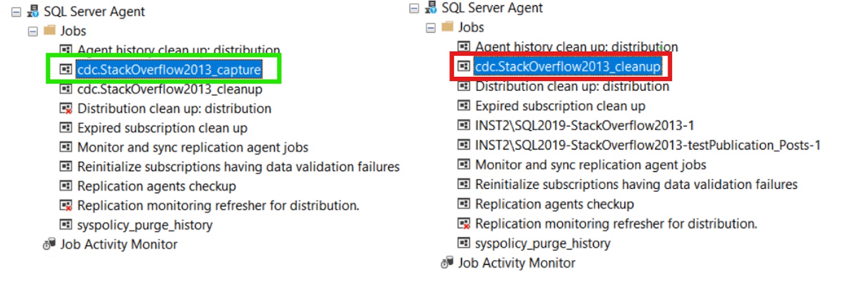Viewport: 868px width, 284px height.
Task: Collapse SQL Server Agent node in right tree
Action: tap(414, 8)
